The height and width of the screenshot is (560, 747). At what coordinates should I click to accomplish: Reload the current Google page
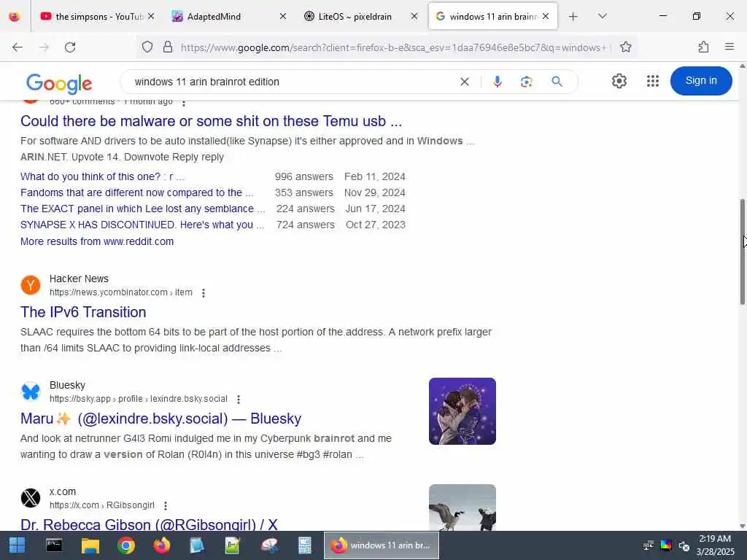click(70, 47)
